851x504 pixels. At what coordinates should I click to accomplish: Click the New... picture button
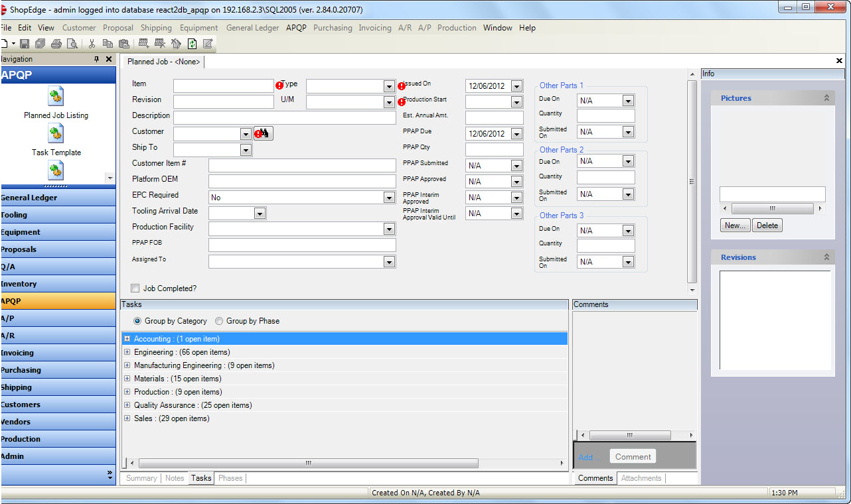[x=735, y=225]
